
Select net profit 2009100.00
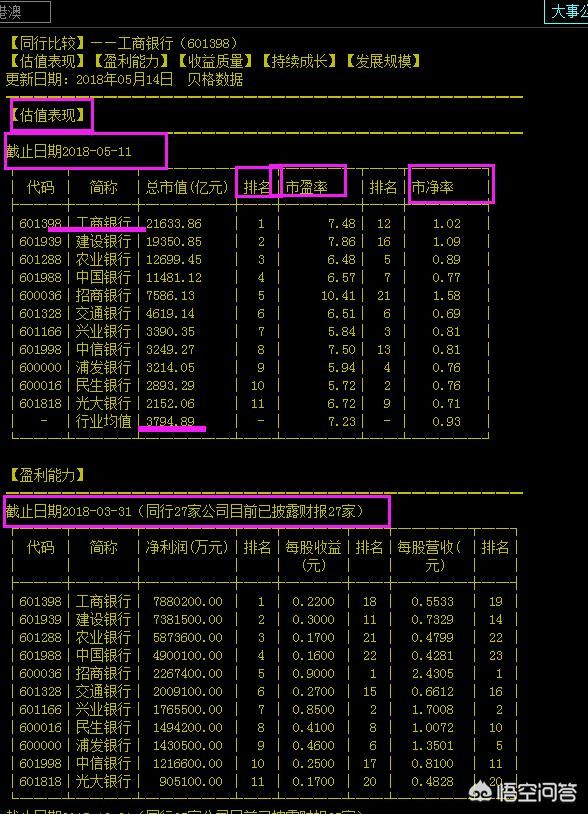(188, 691)
